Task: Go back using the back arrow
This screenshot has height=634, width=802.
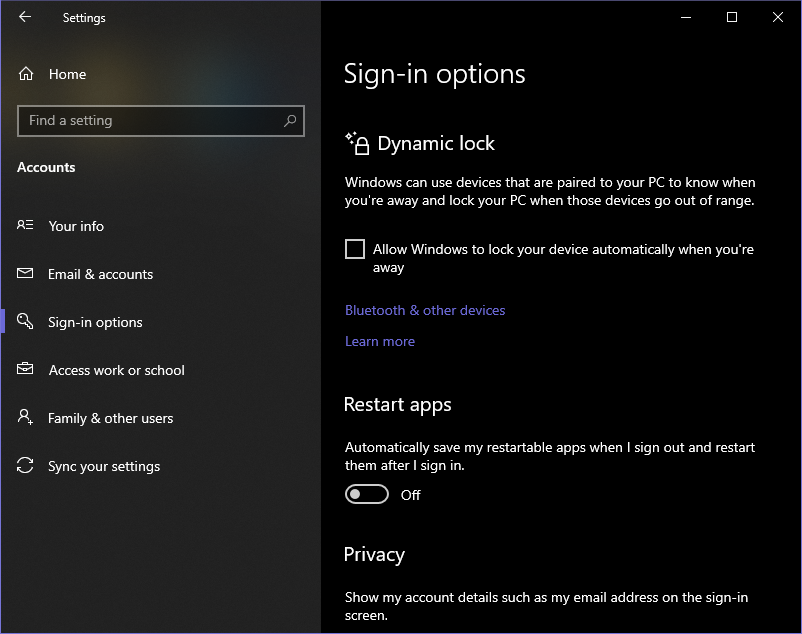Action: pos(25,17)
